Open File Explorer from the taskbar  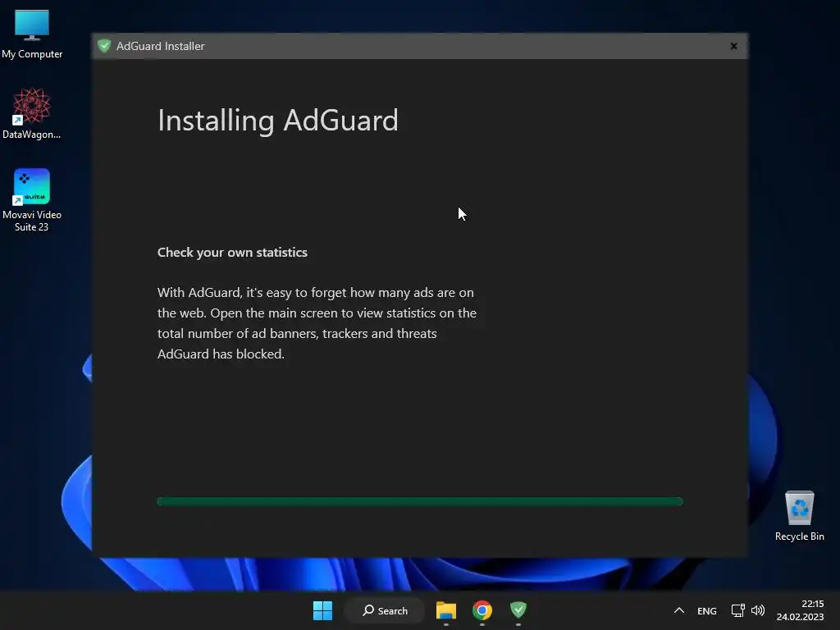point(445,610)
